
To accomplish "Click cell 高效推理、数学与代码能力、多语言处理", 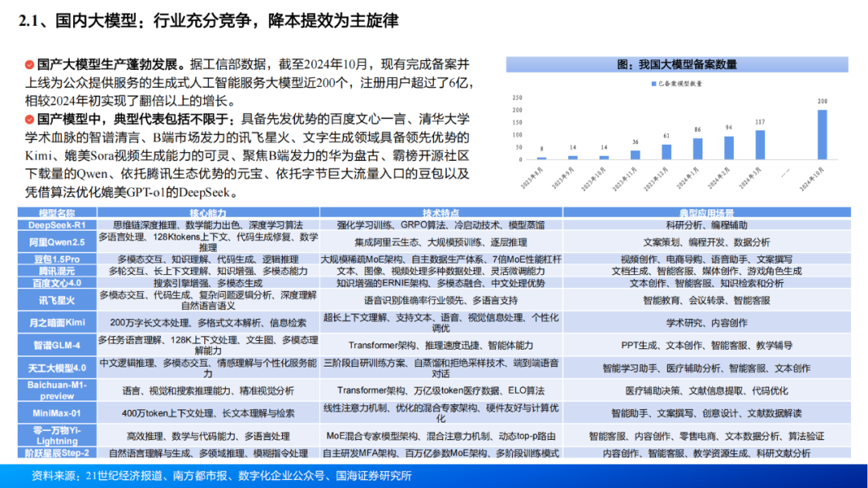I will [208, 436].
